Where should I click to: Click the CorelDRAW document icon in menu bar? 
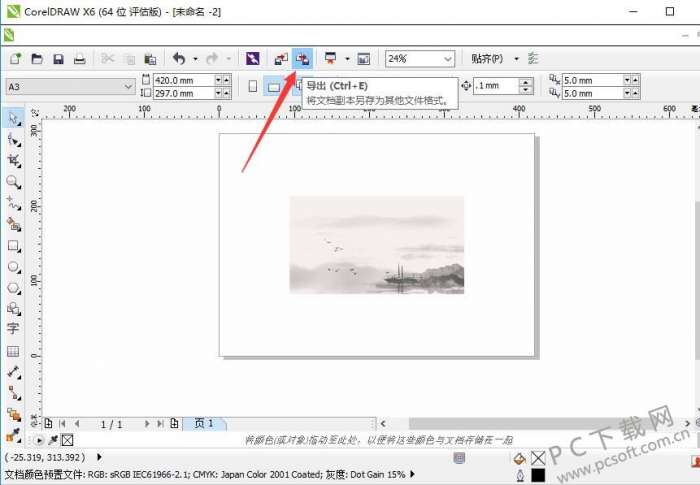pyautogui.click(x=9, y=35)
